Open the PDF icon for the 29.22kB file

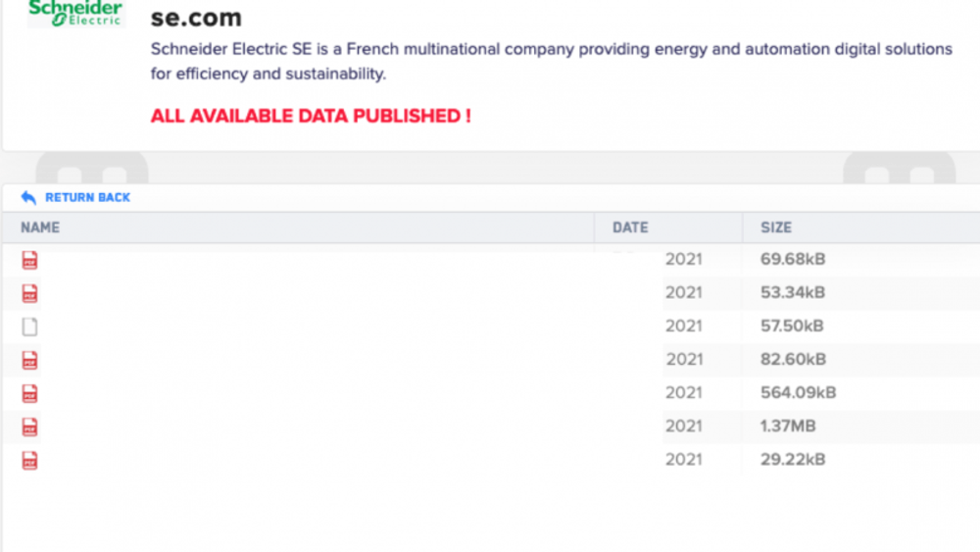[x=29, y=460]
